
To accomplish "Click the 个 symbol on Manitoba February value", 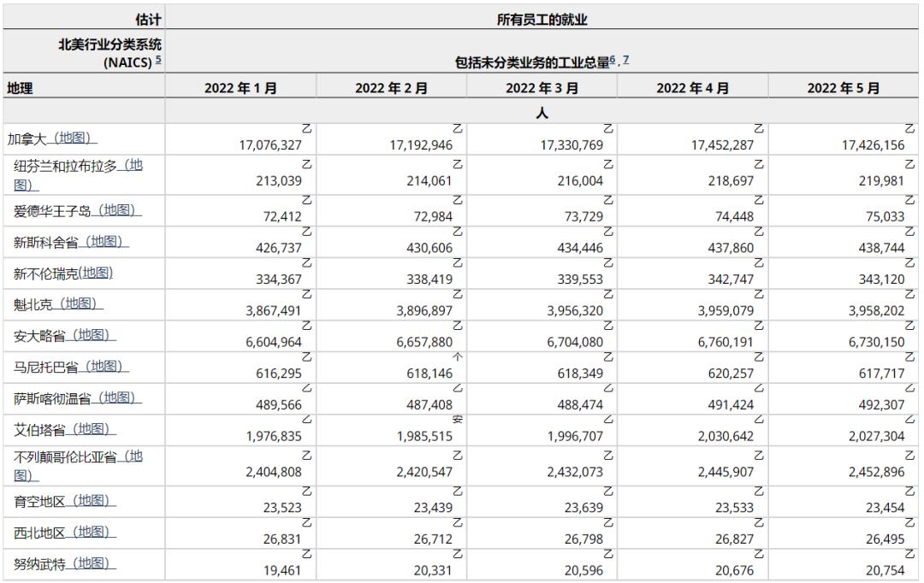I will click(456, 357).
